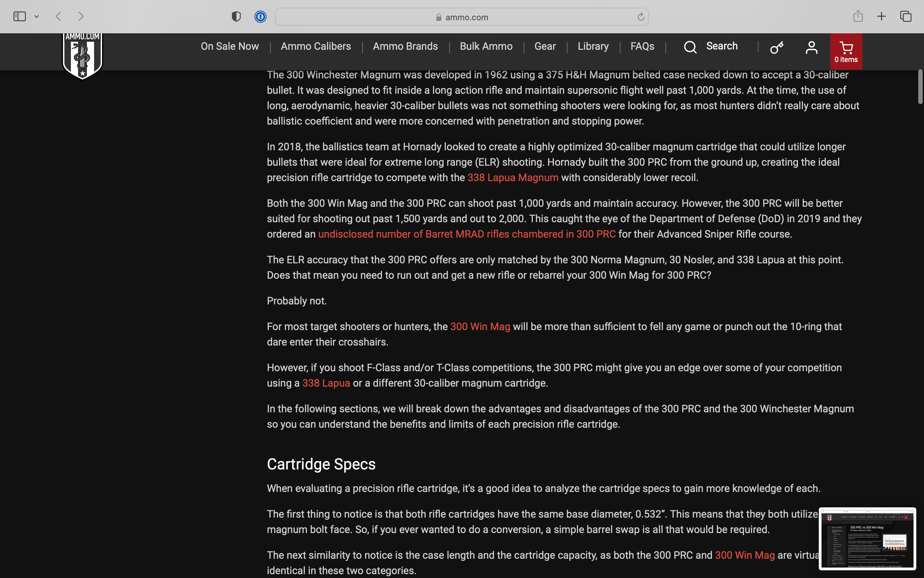Screen dimensions: 924x578
Task: Open the FAQs menu
Action: pyautogui.click(x=642, y=46)
